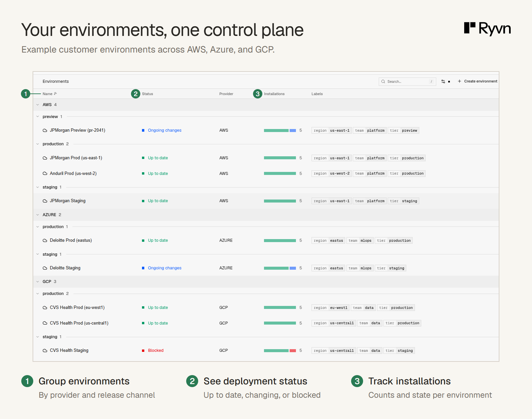Click the cloud icon for CVS Health Prod (eu-west1)
The image size is (532, 419).
(45, 308)
